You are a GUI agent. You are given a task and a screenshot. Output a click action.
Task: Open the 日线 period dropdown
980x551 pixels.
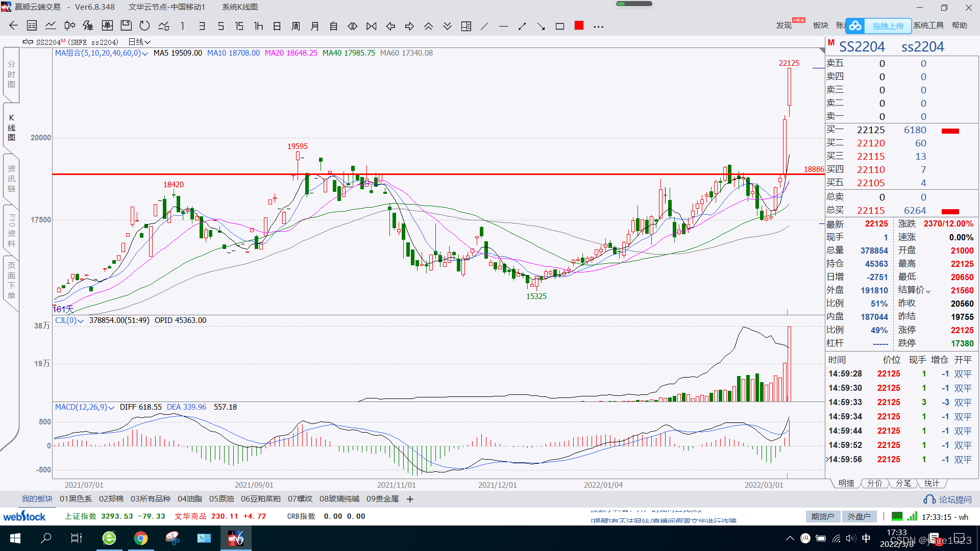[139, 42]
